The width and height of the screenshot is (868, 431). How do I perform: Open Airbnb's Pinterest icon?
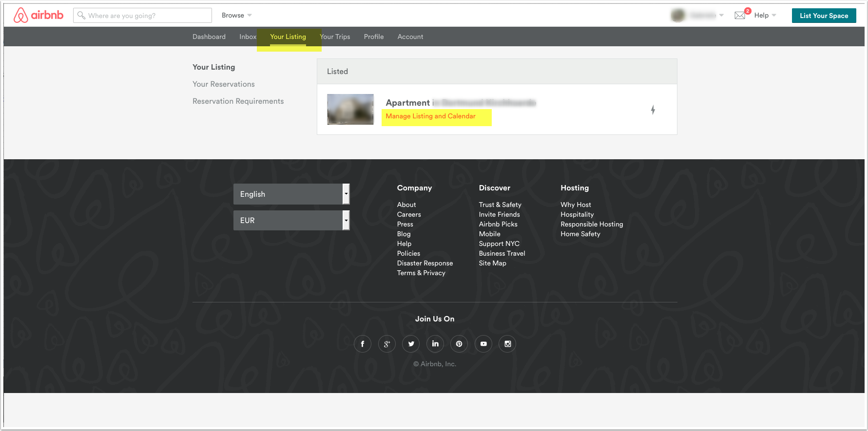click(459, 344)
